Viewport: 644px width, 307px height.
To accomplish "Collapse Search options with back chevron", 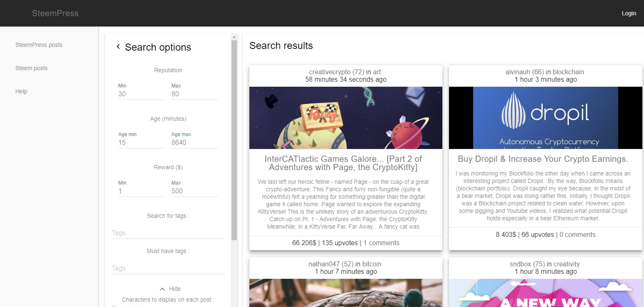I will [118, 47].
